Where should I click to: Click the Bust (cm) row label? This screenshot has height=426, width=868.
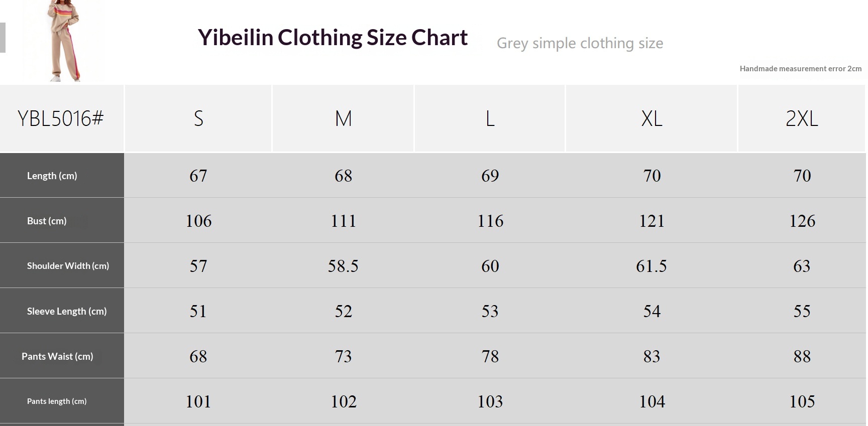click(47, 221)
